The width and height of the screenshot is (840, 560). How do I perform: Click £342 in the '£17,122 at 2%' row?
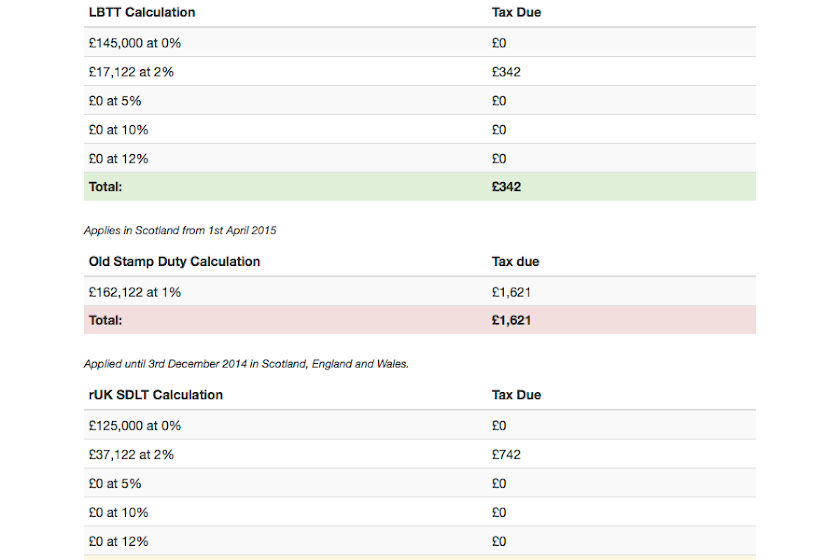click(x=506, y=72)
